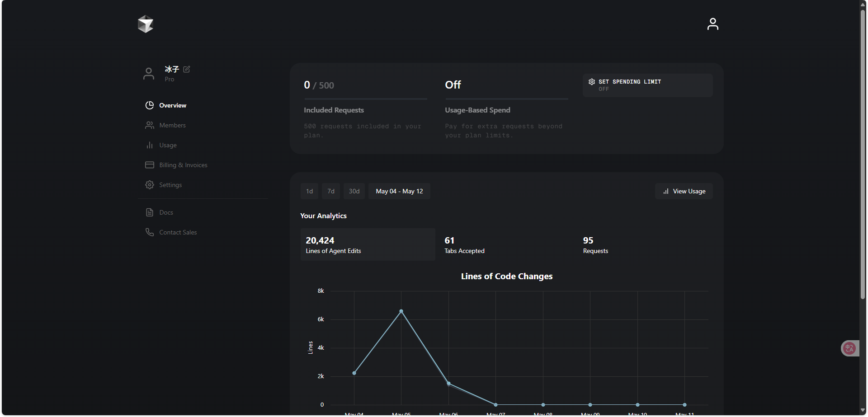Screen dimensions: 868x417
Task: Click the translate extension floating icon
Action: tap(849, 348)
